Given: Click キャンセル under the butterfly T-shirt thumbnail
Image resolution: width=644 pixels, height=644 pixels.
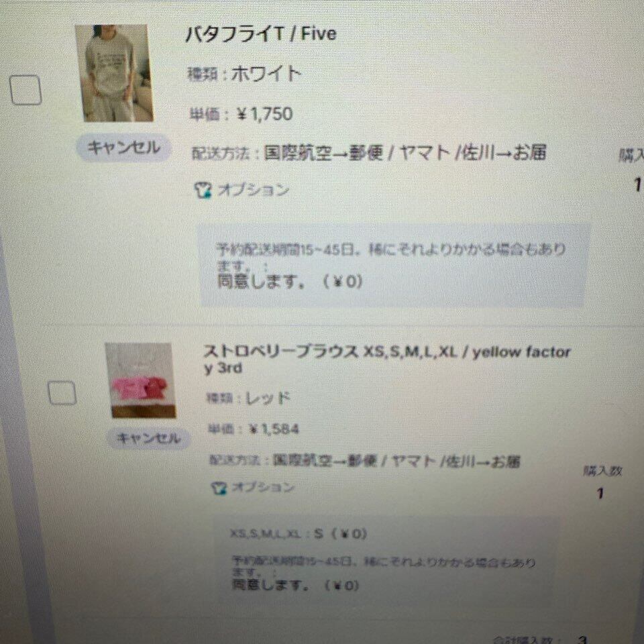Looking at the screenshot, I should pyautogui.click(x=123, y=147).
